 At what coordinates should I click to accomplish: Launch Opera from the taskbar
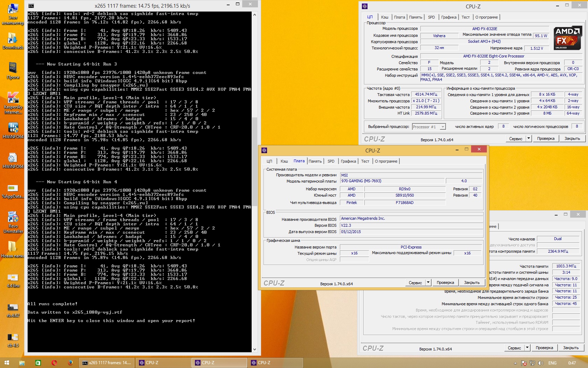coord(54,363)
